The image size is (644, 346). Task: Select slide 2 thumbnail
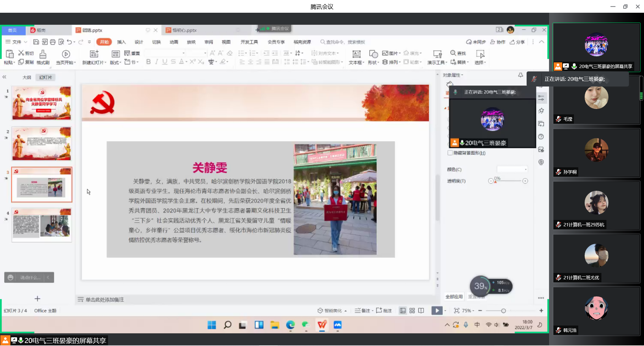click(42, 143)
